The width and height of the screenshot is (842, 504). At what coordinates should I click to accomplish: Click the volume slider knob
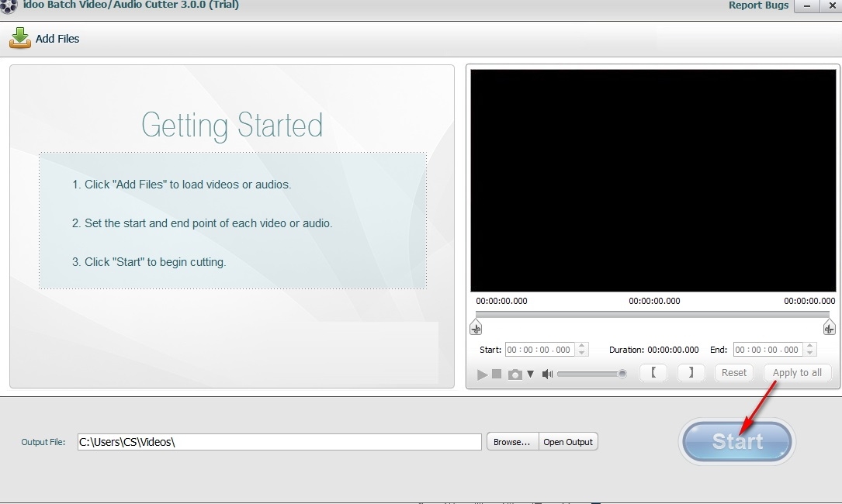[622, 374]
